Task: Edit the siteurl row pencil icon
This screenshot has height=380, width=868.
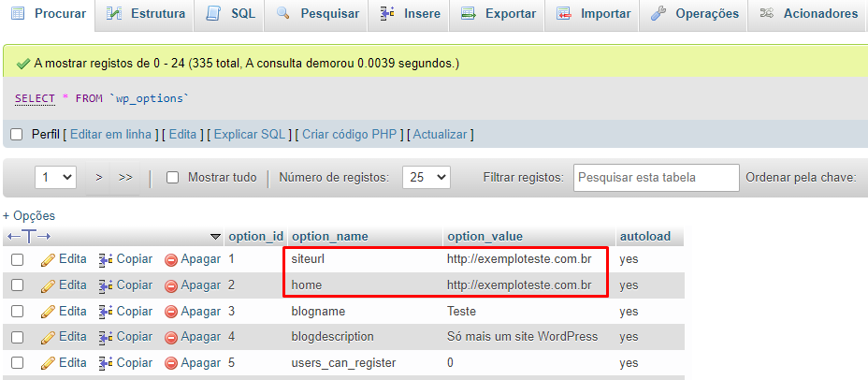Action: click(48, 259)
